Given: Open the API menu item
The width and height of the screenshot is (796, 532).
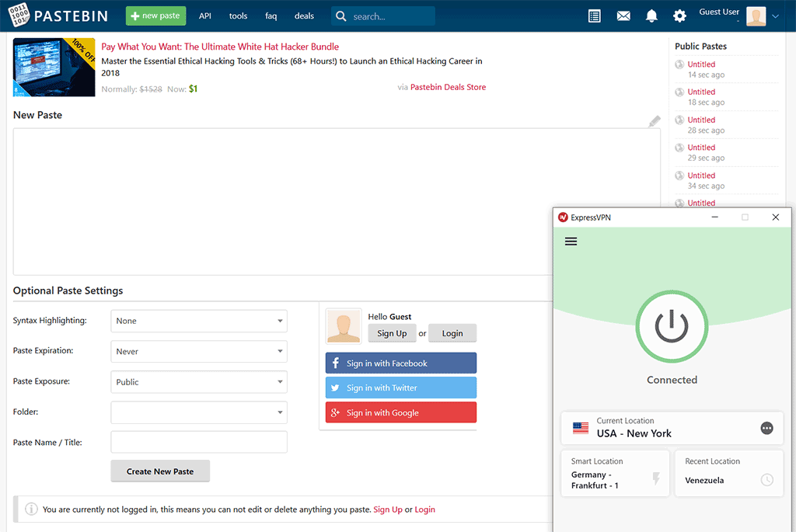Looking at the screenshot, I should click(x=205, y=16).
